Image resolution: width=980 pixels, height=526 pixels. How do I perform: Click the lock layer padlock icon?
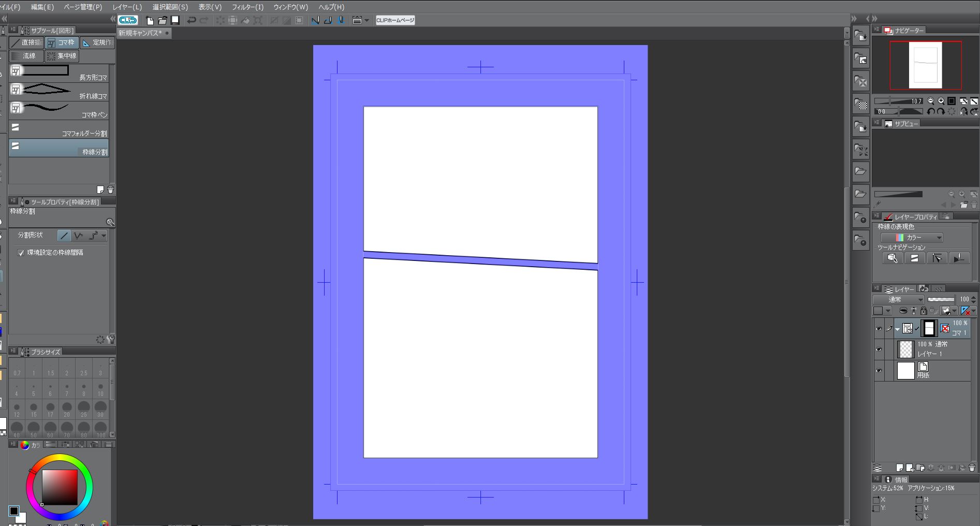pyautogui.click(x=923, y=311)
